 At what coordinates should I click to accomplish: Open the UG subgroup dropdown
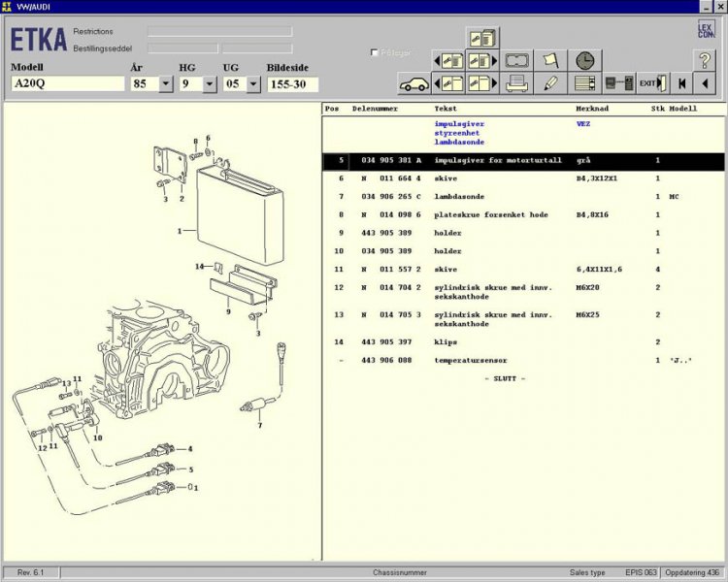[252, 84]
